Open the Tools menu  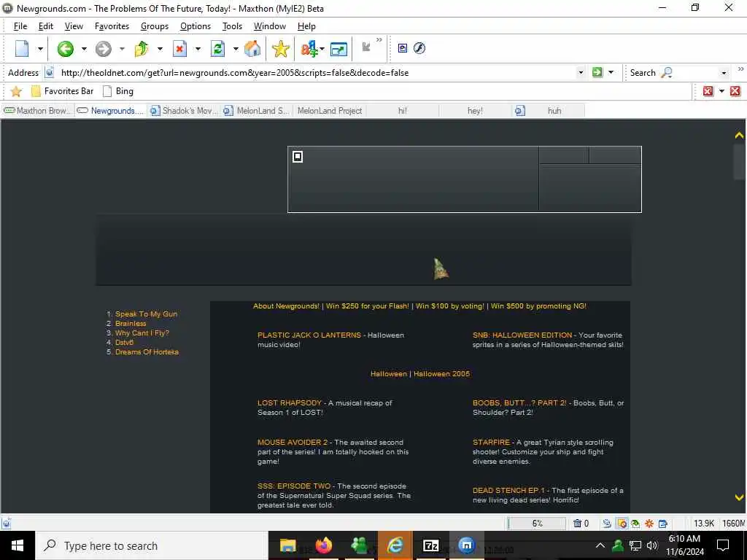(x=232, y=26)
